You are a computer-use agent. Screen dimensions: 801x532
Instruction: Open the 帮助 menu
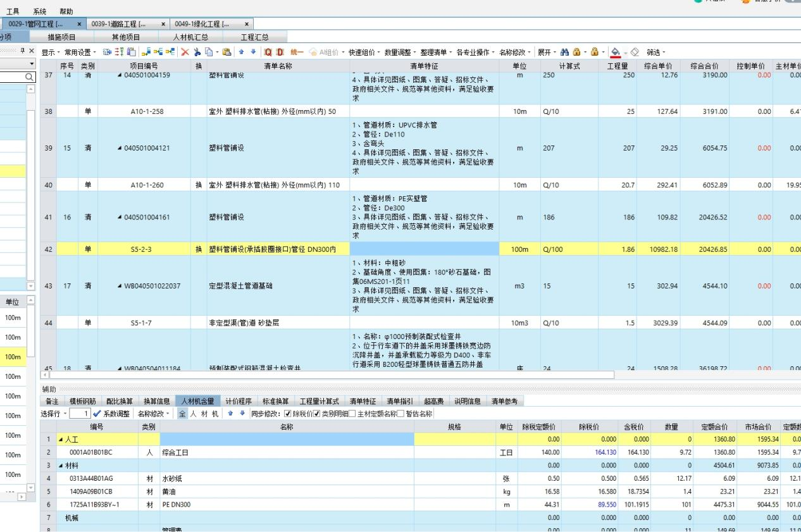click(66, 11)
